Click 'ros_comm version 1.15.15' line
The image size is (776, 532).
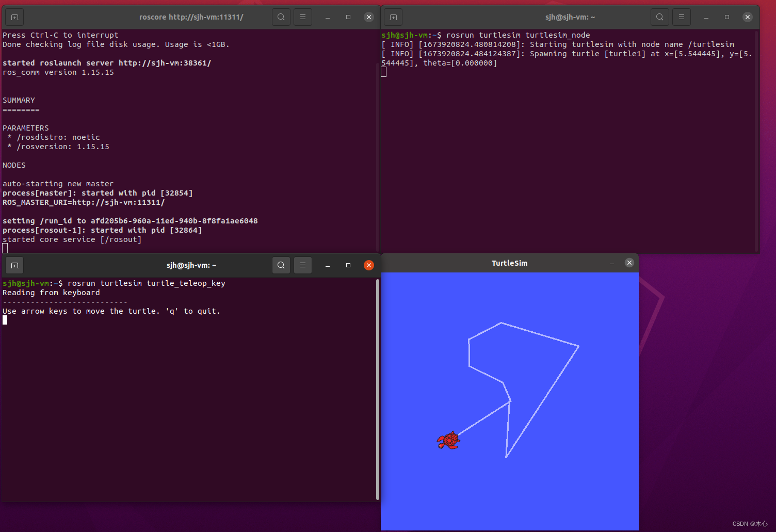58,72
